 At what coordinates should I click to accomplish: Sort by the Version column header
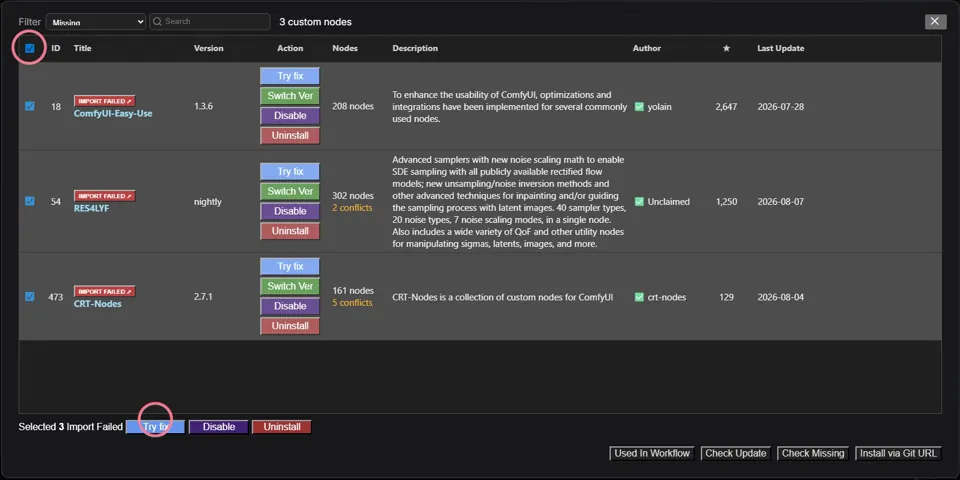coord(209,48)
